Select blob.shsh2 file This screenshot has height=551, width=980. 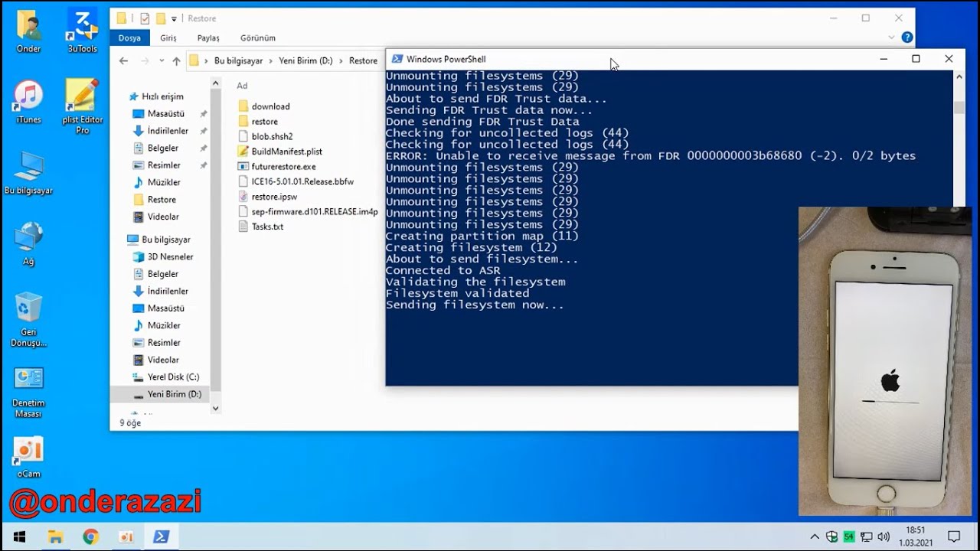(272, 136)
